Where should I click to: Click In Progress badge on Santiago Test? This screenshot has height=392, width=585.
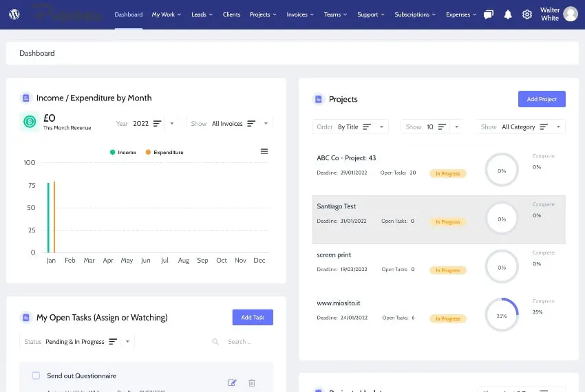[448, 222]
